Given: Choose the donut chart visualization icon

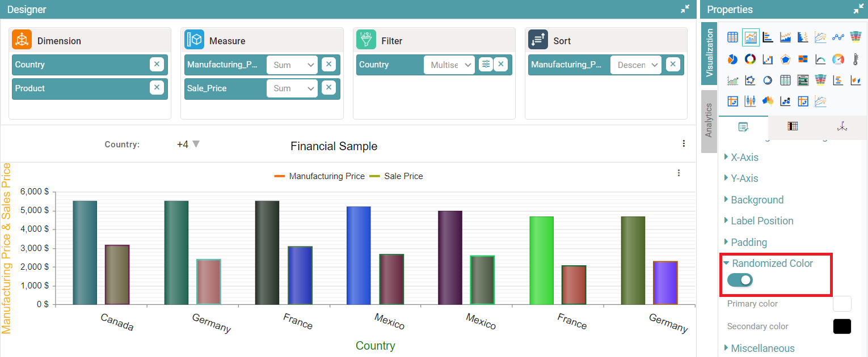Looking at the screenshot, I should (750, 59).
